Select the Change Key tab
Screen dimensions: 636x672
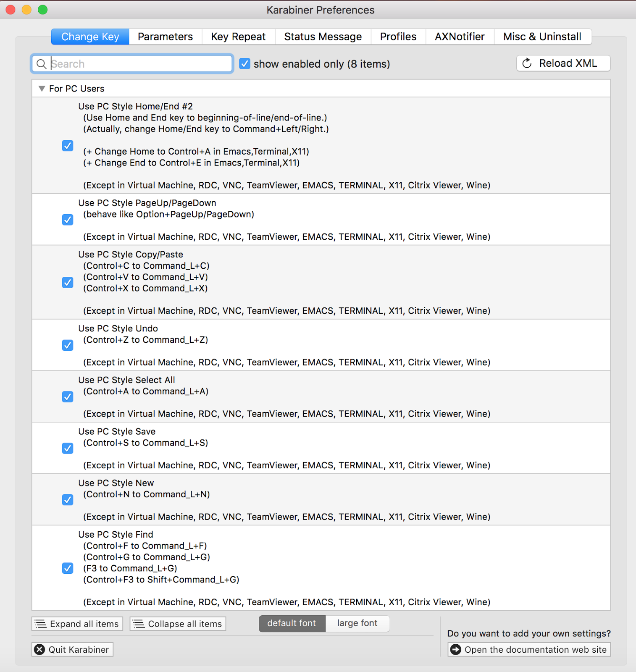[90, 37]
